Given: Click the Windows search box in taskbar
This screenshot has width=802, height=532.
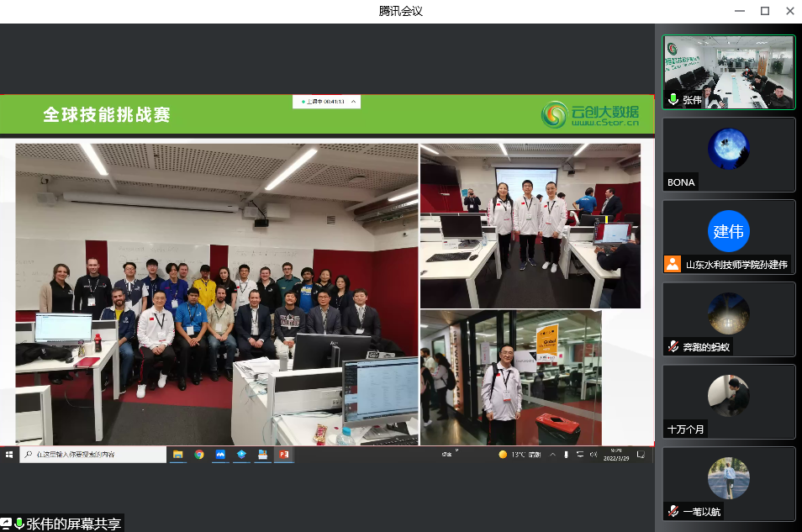Looking at the screenshot, I should (x=92, y=455).
